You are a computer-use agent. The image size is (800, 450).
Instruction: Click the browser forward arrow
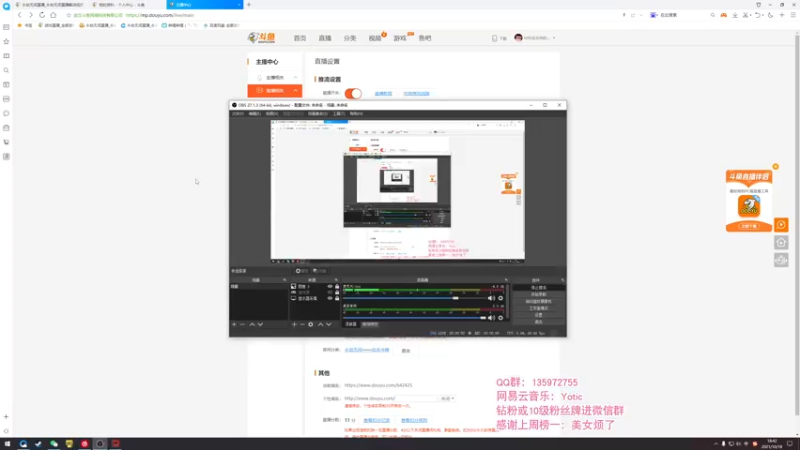[x=31, y=15]
